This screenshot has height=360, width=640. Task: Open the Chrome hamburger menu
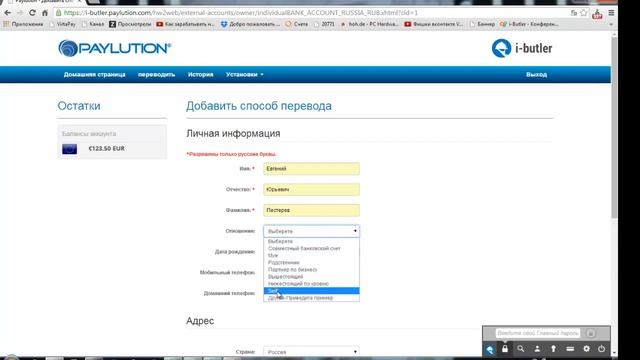coord(611,13)
